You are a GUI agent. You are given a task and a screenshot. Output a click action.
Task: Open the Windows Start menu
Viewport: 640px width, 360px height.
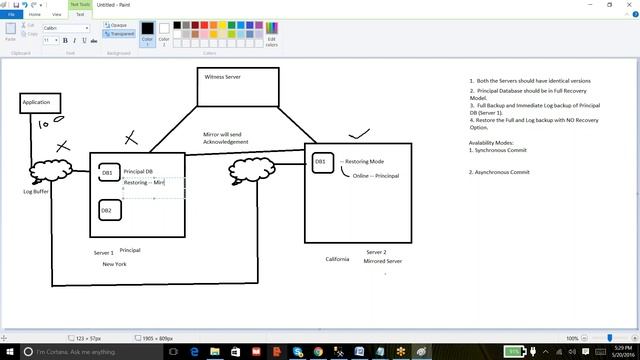pos(10,351)
